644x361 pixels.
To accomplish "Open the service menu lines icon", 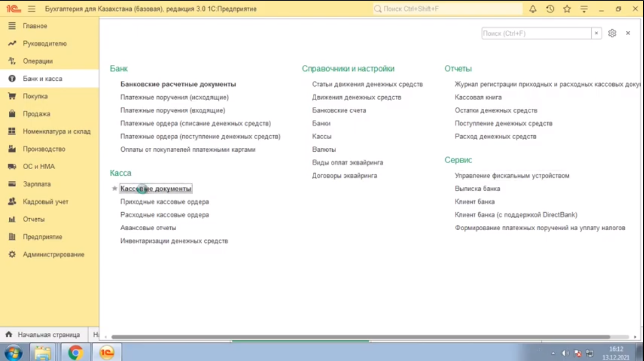I will pyautogui.click(x=584, y=9).
